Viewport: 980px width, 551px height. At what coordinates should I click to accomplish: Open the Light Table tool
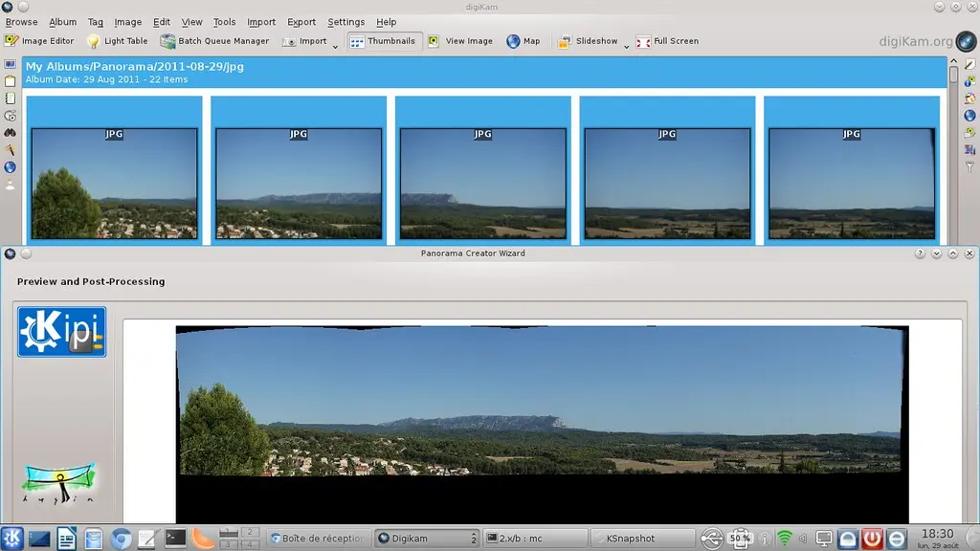(x=118, y=41)
